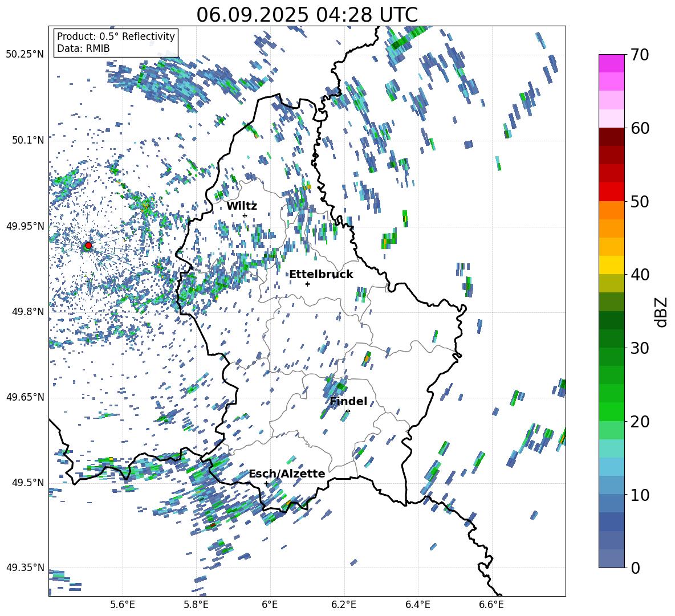Click the 6.2°E longitude label
The height and width of the screenshot is (616, 675).
coord(344,605)
